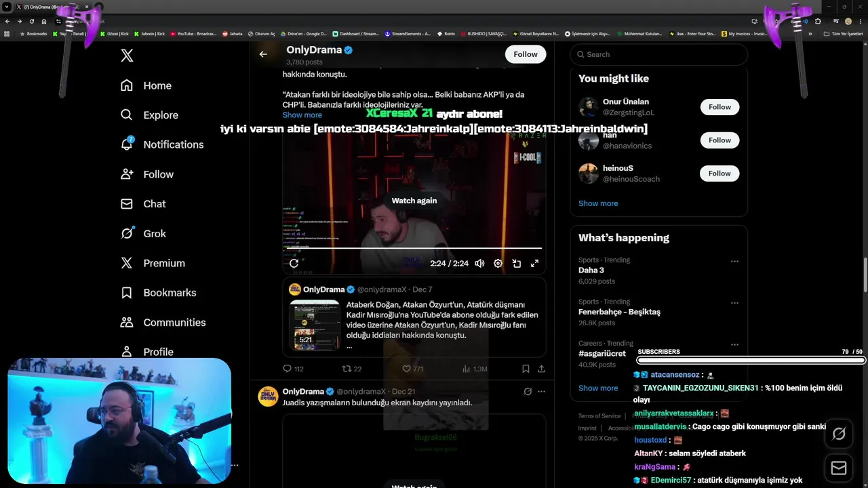Open Bookmarks in X sidebar
This screenshot has width=868, height=488.
click(x=158, y=293)
